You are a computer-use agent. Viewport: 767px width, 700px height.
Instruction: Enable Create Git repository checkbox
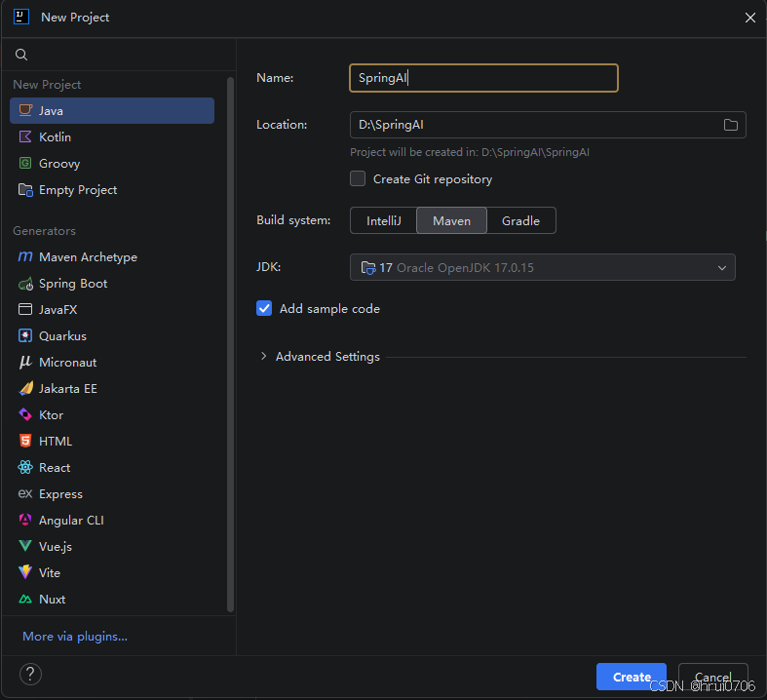coord(358,178)
